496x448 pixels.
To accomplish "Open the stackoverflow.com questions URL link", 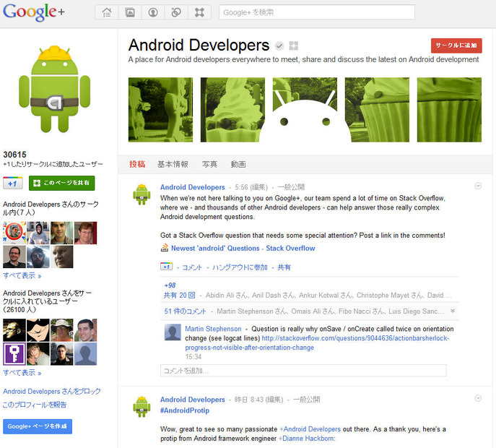I will point(317,343).
